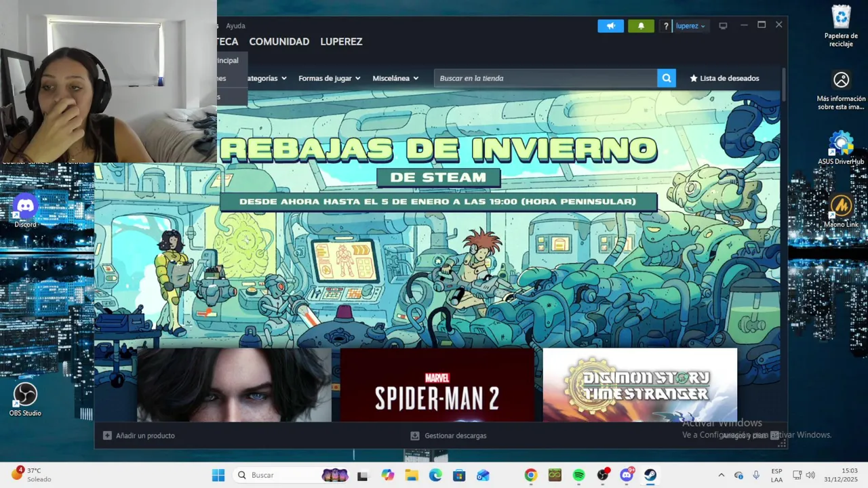Go to the COMUNIDAD tab
The width and height of the screenshot is (868, 488).
click(279, 41)
